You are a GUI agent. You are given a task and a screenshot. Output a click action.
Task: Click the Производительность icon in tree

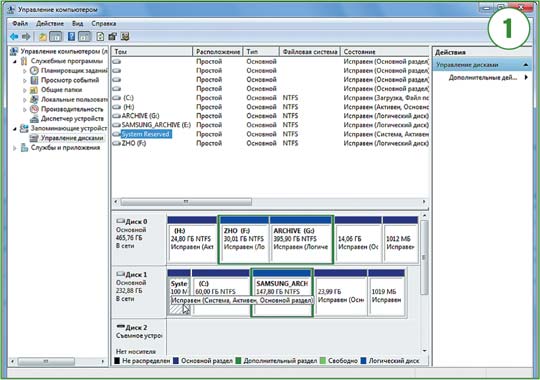click(34, 109)
